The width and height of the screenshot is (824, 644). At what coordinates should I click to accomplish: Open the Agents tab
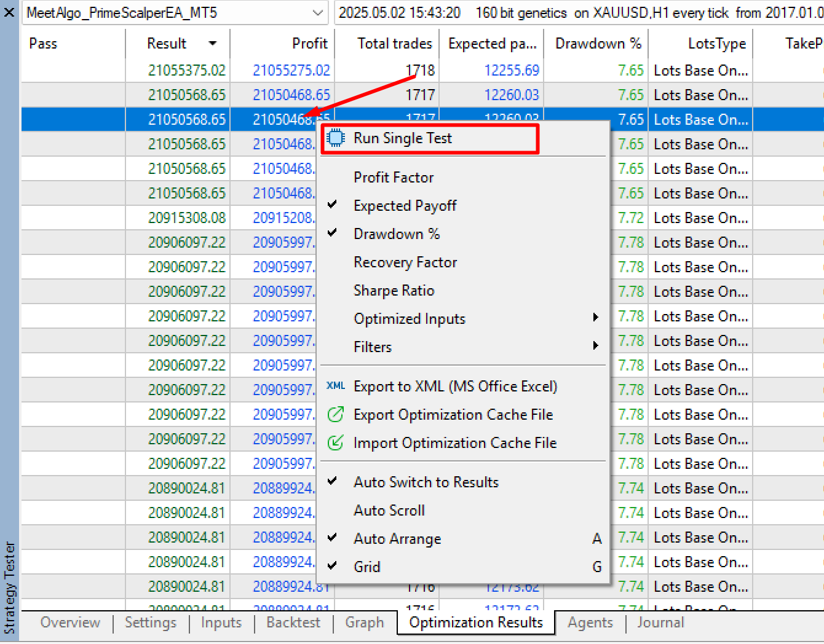590,622
